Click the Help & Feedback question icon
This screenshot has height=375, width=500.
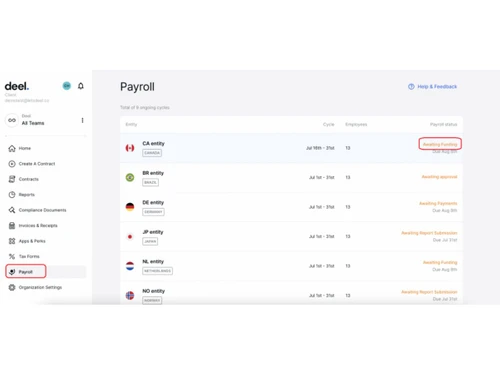point(411,87)
